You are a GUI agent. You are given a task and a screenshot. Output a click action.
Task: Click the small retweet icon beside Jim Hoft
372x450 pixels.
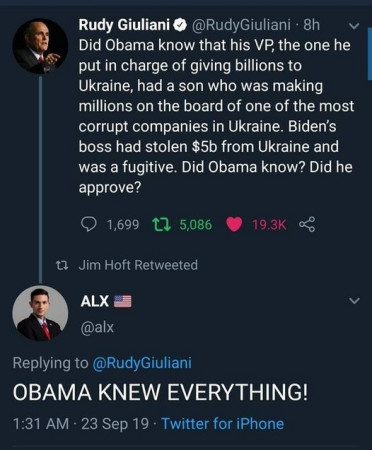pyautogui.click(x=62, y=265)
